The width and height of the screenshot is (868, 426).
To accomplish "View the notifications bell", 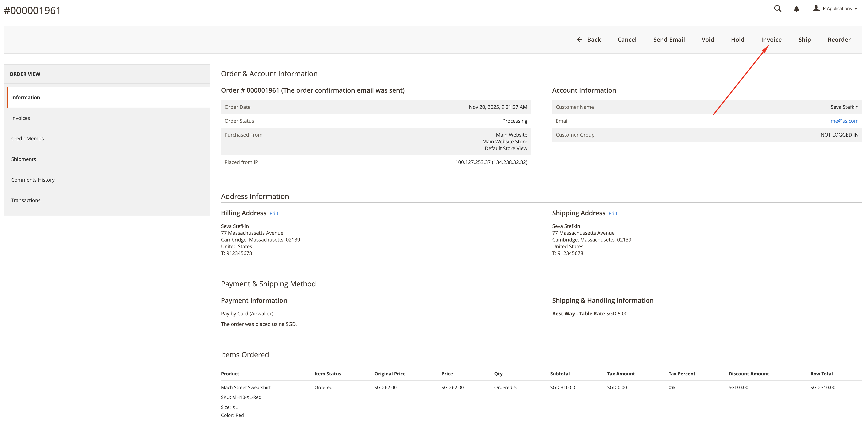I will click(x=797, y=8).
